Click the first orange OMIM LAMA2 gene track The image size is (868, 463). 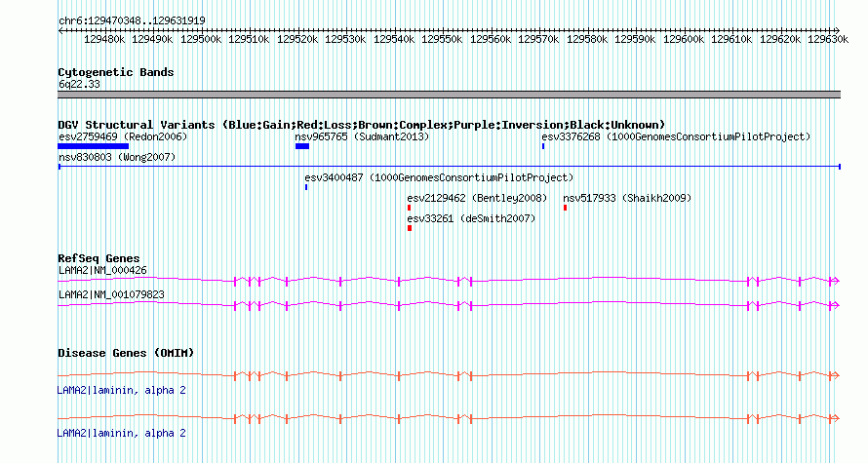(449, 375)
